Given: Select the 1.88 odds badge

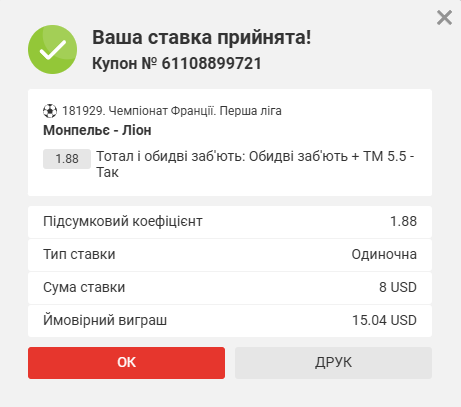Looking at the screenshot, I should [67, 159].
